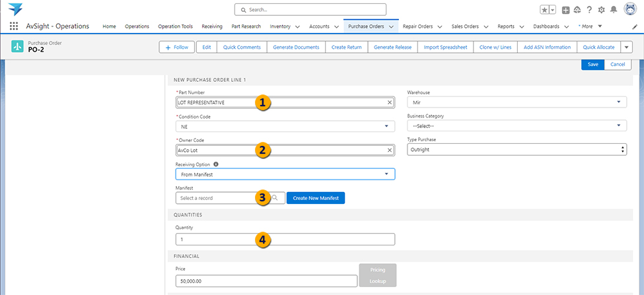Open the Setup gear icon
This screenshot has width=644, height=295.
(600, 10)
